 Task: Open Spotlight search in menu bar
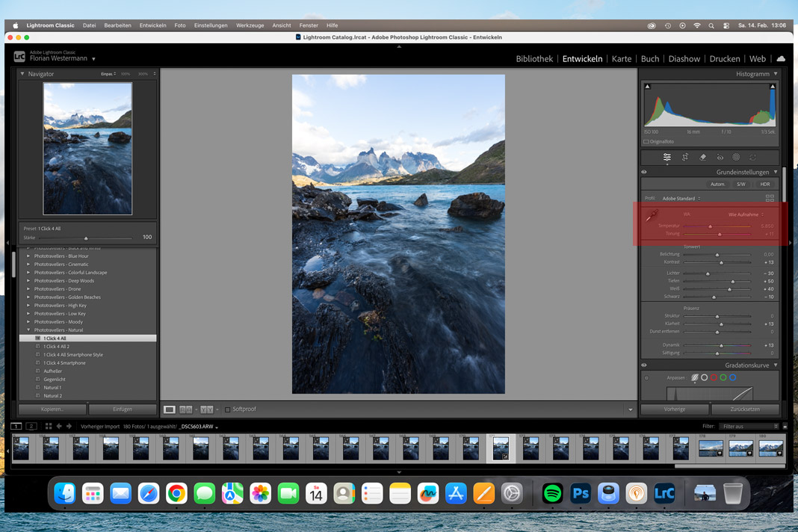711,25
